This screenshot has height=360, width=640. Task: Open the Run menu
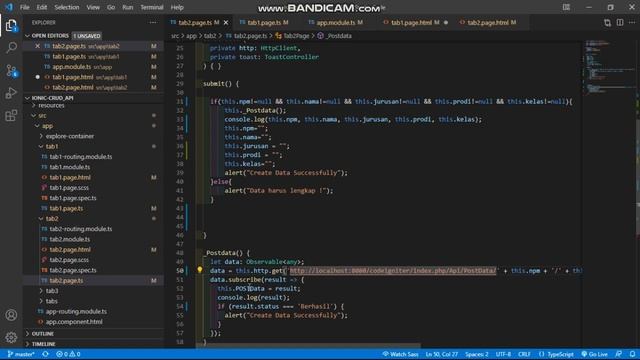[128, 7]
